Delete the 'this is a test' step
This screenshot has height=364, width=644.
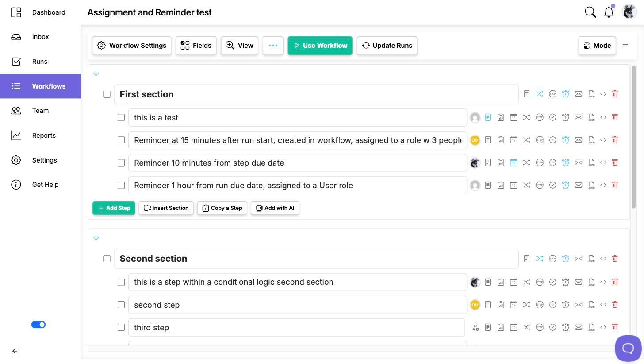click(615, 117)
